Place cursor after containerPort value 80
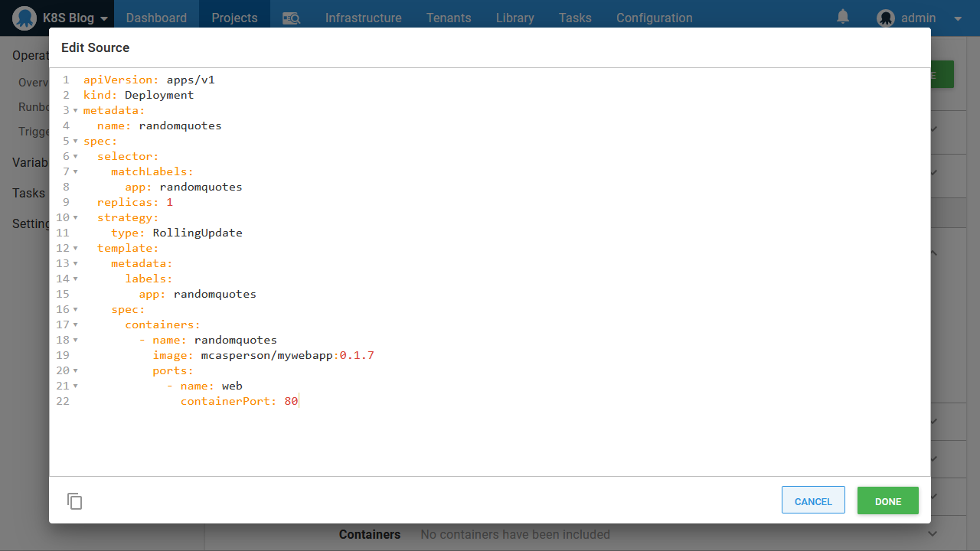Image resolution: width=980 pixels, height=551 pixels. [x=299, y=401]
